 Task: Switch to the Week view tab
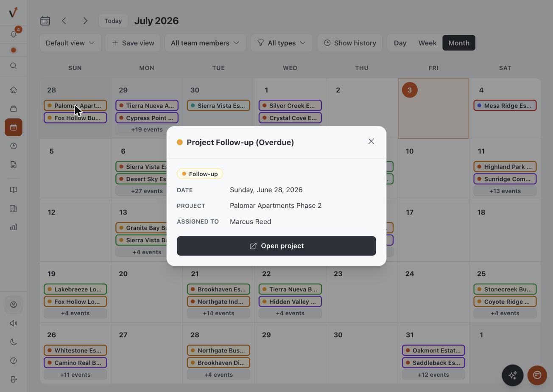tap(427, 43)
